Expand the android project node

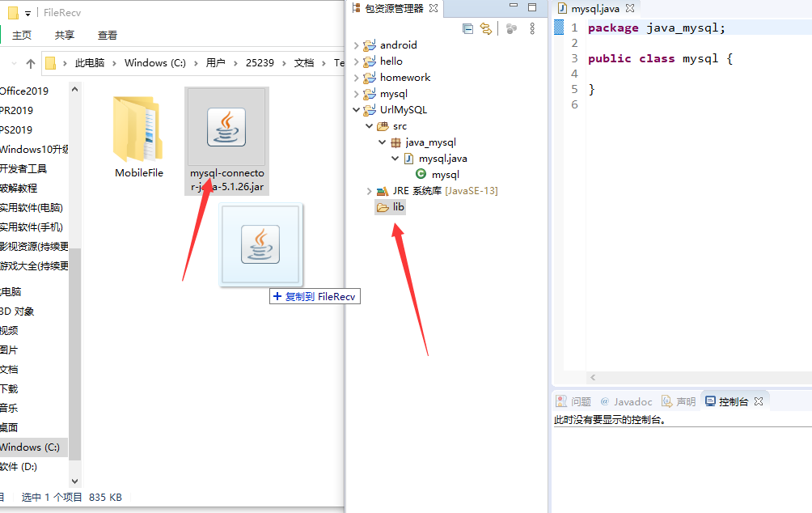[357, 45]
